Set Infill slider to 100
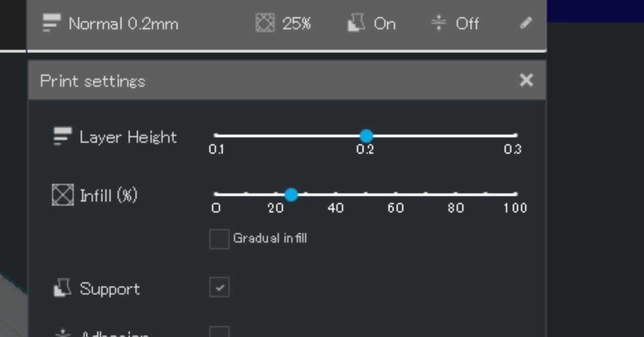 tap(515, 194)
